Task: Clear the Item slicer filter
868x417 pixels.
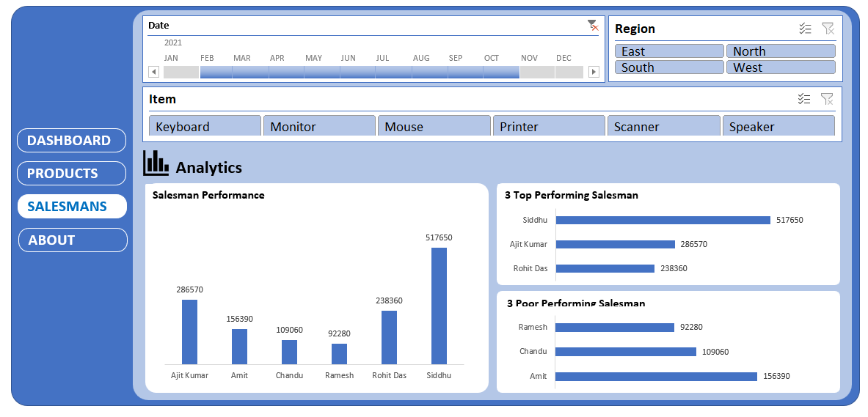Action: [827, 99]
